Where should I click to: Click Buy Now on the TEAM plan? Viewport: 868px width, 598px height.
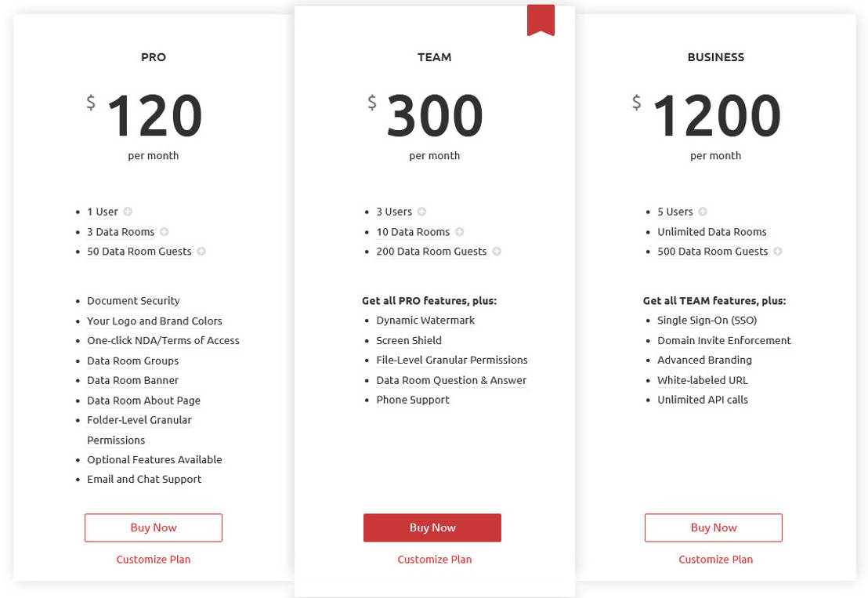[432, 527]
